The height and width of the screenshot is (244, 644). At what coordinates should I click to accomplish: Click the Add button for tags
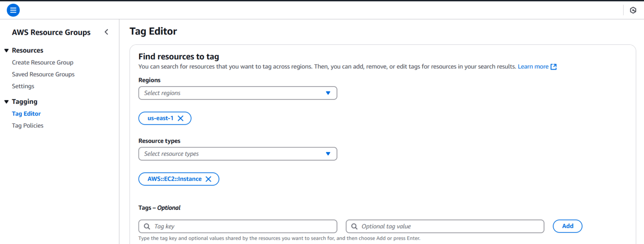click(567, 226)
